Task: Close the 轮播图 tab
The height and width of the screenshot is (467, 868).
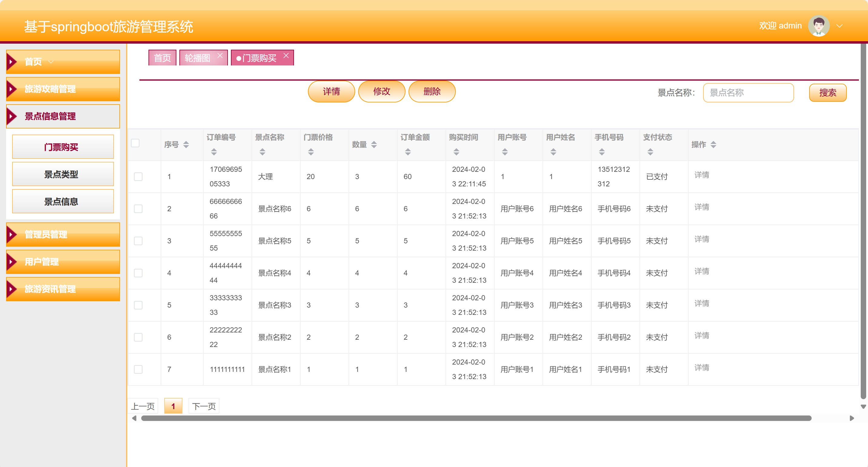Action: click(220, 55)
